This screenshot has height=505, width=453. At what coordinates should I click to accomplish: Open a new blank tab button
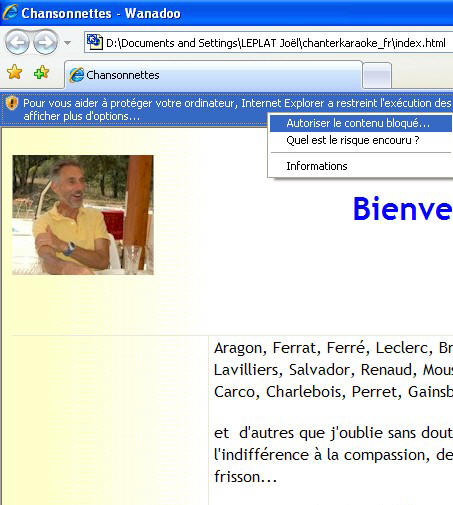377,76
